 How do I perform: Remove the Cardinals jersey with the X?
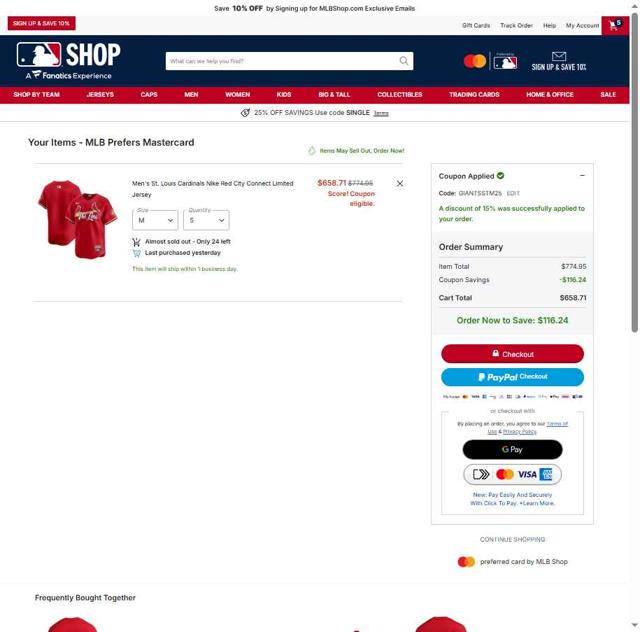(400, 184)
